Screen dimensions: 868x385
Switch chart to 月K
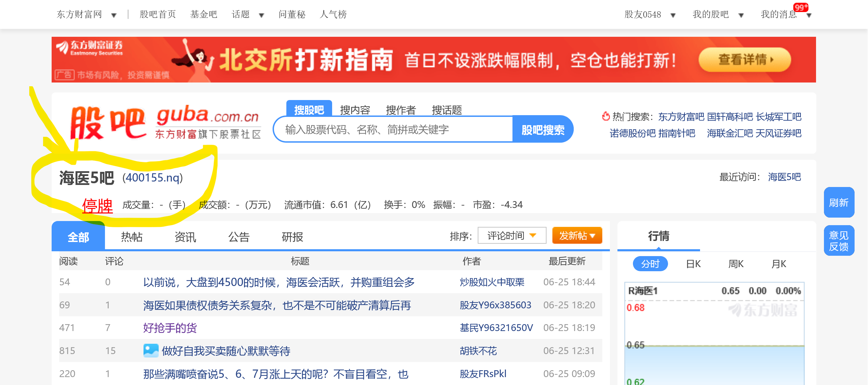779,264
